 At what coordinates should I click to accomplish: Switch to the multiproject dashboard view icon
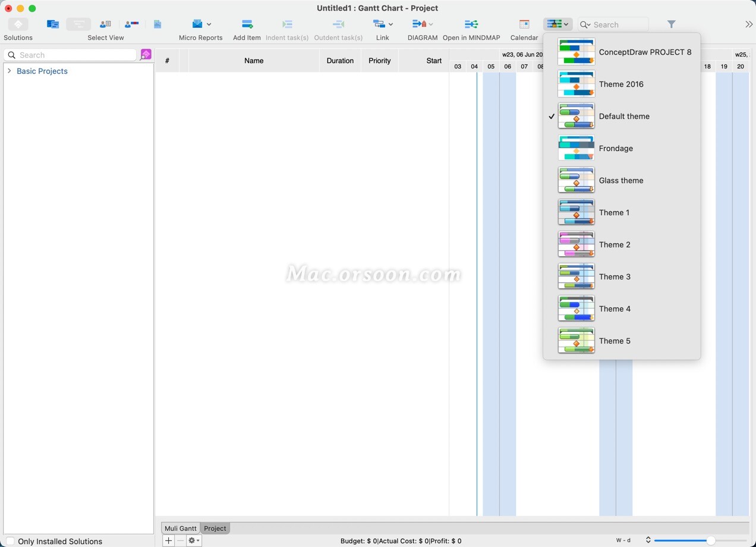(53, 24)
